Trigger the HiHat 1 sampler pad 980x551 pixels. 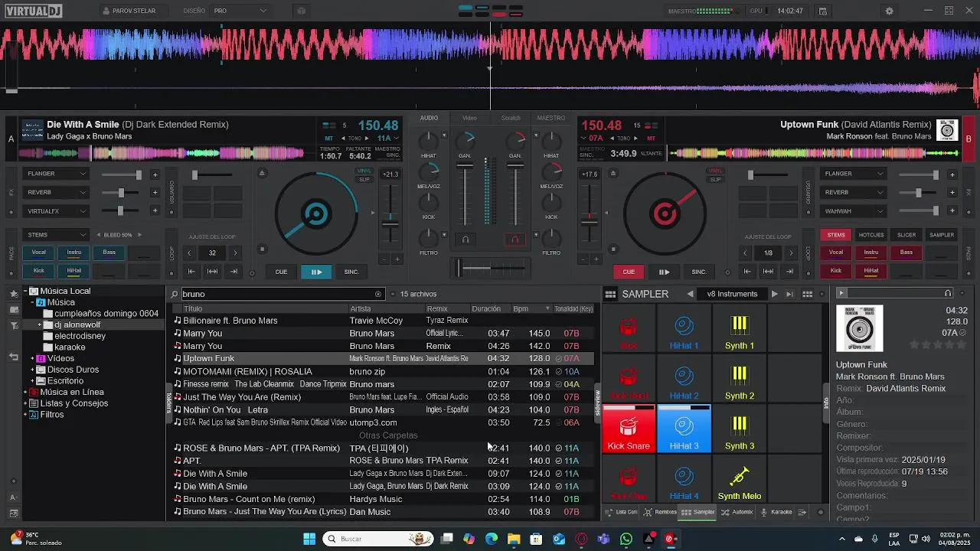click(684, 329)
